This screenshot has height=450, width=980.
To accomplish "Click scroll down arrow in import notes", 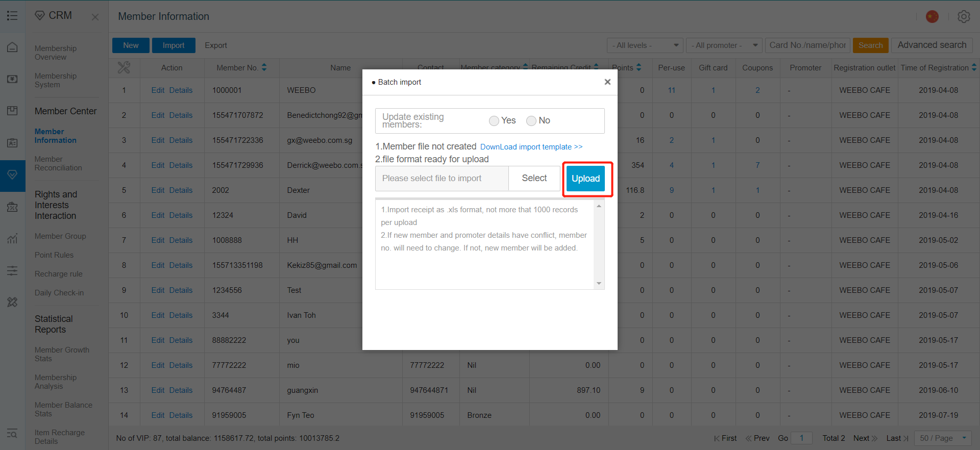I will pos(599,284).
